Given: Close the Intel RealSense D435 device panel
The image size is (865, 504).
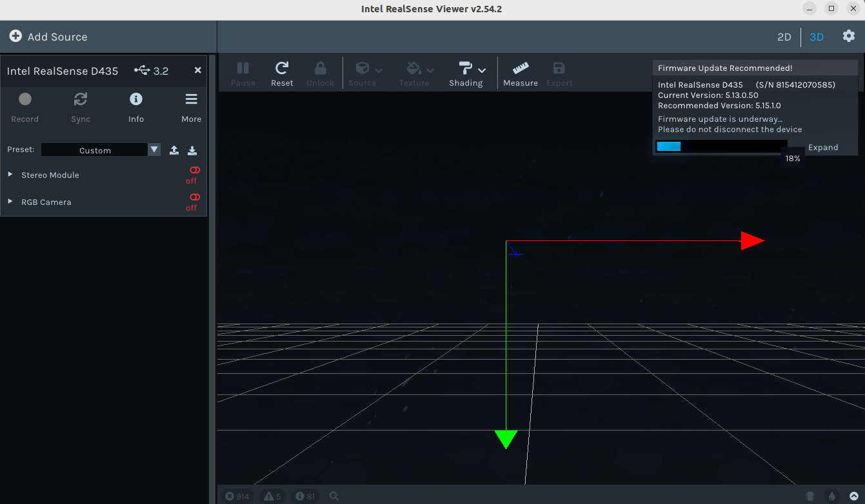Looking at the screenshot, I should [x=198, y=70].
